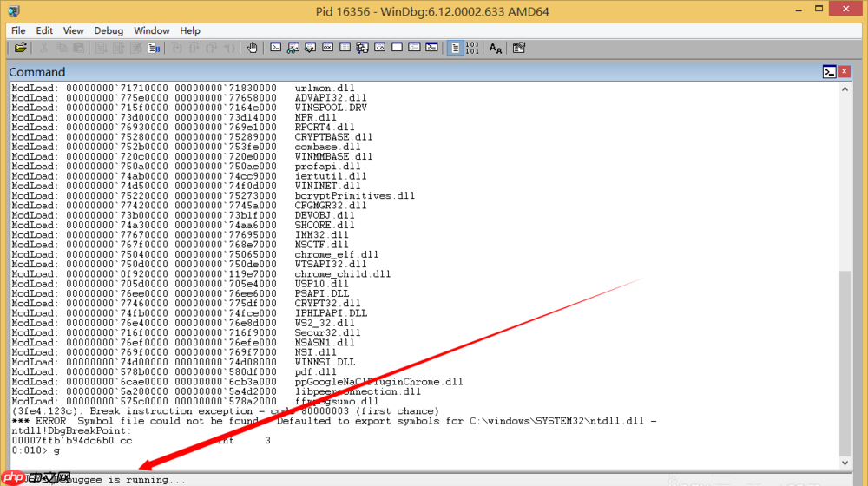Image resolution: width=868 pixels, height=486 pixels.
Task: Turn on Source mode toolbar toggle
Action: (455, 48)
